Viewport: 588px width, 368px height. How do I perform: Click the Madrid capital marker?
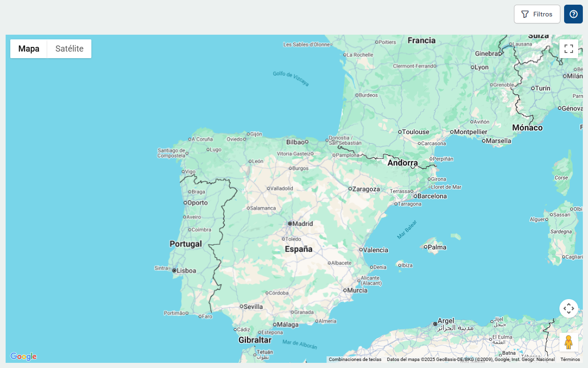click(x=290, y=224)
